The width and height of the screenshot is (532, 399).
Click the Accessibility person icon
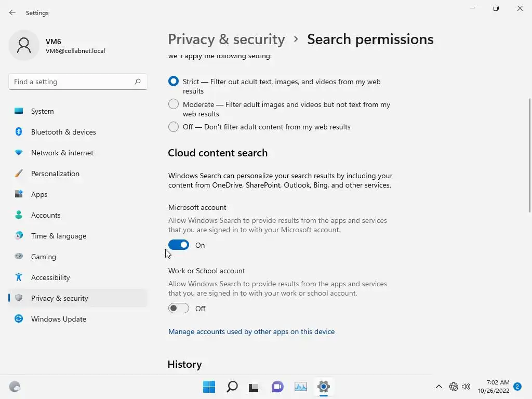click(19, 277)
